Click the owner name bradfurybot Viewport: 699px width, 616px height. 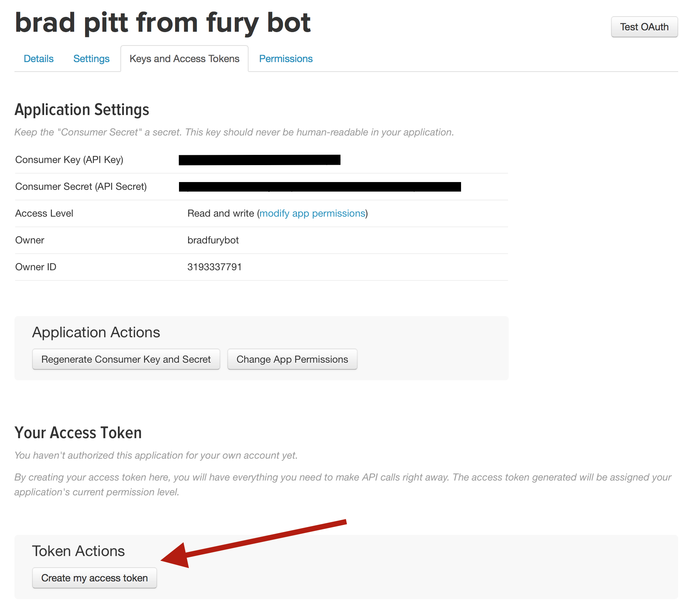tap(213, 240)
